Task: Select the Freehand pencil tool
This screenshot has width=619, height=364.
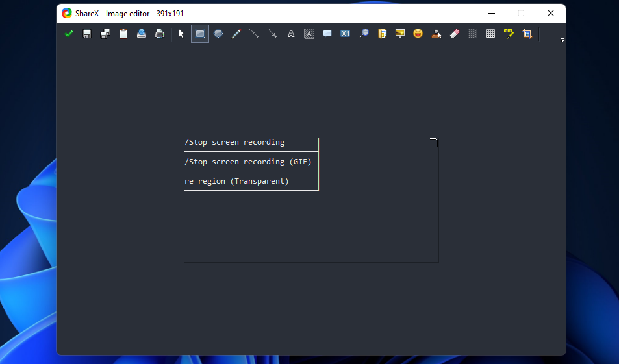Action: coord(236,34)
